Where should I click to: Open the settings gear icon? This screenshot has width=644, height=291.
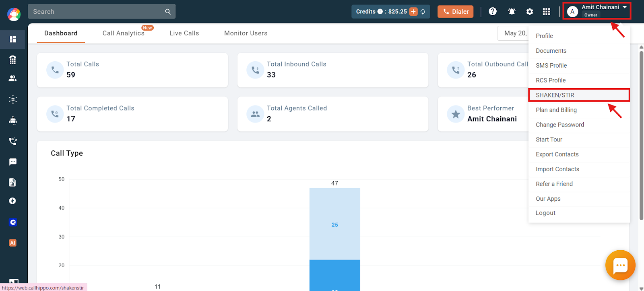530,12
